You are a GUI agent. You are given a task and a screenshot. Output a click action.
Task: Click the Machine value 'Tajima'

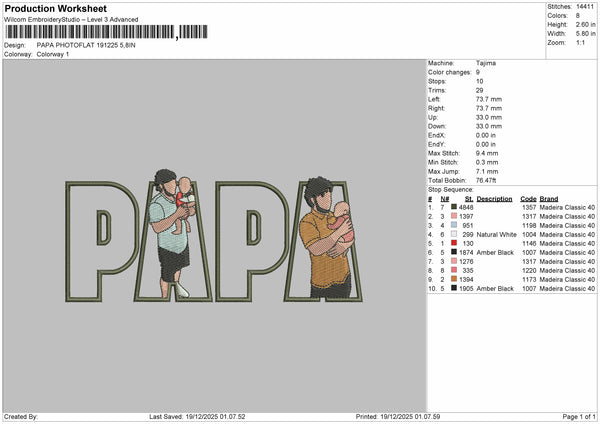[x=486, y=63]
